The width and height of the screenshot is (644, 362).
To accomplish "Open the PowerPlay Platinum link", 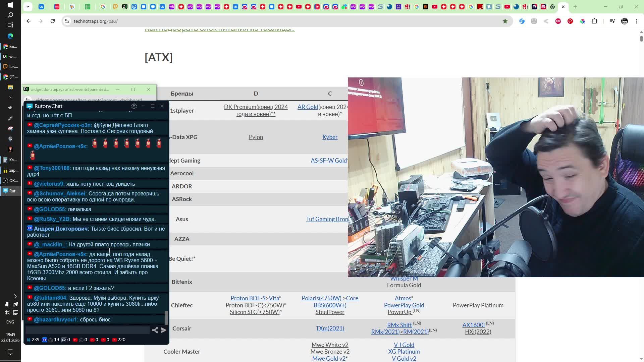I will (x=478, y=305).
